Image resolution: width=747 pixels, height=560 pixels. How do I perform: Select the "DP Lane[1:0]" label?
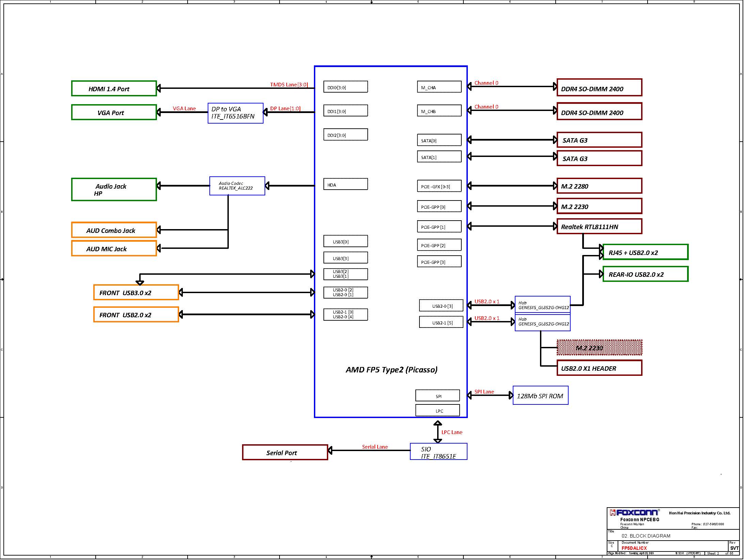coord(285,108)
